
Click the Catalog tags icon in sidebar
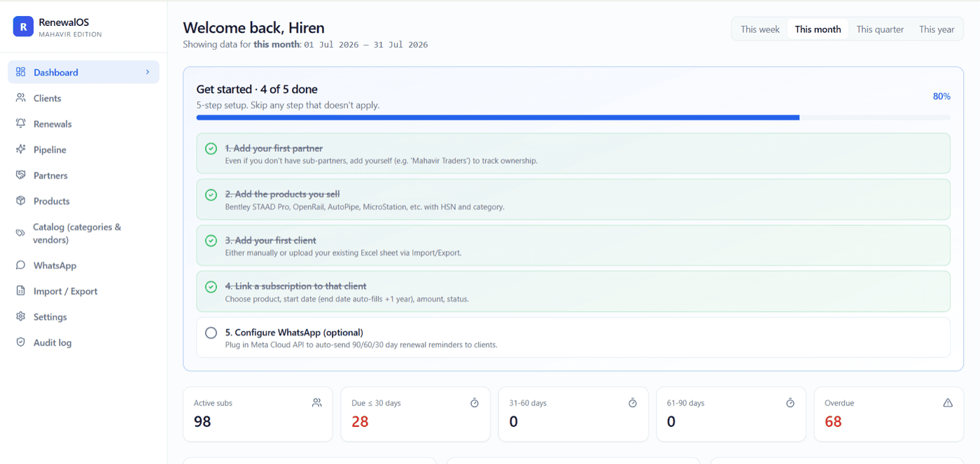[20, 233]
